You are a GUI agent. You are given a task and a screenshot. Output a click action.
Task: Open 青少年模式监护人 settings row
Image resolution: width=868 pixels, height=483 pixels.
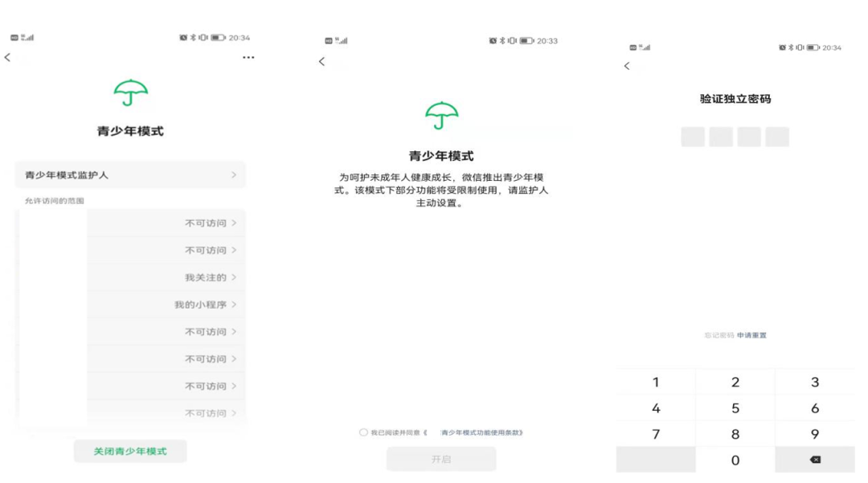point(130,175)
